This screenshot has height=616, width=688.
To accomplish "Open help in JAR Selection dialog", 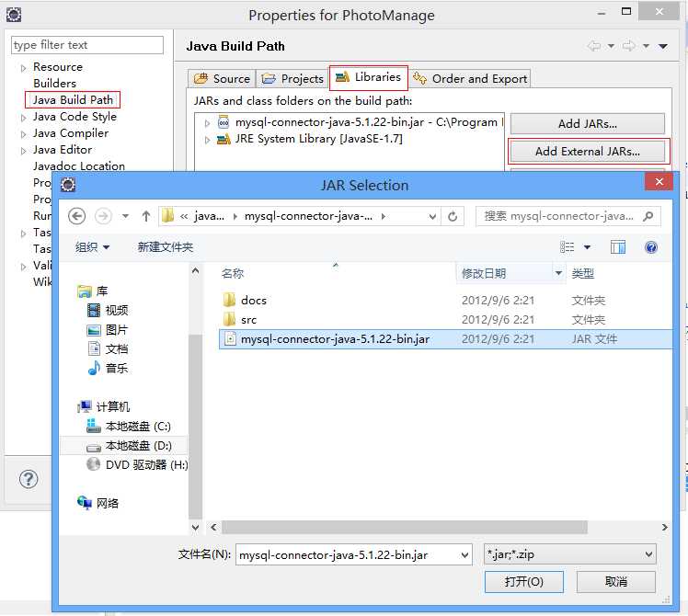I will (651, 247).
